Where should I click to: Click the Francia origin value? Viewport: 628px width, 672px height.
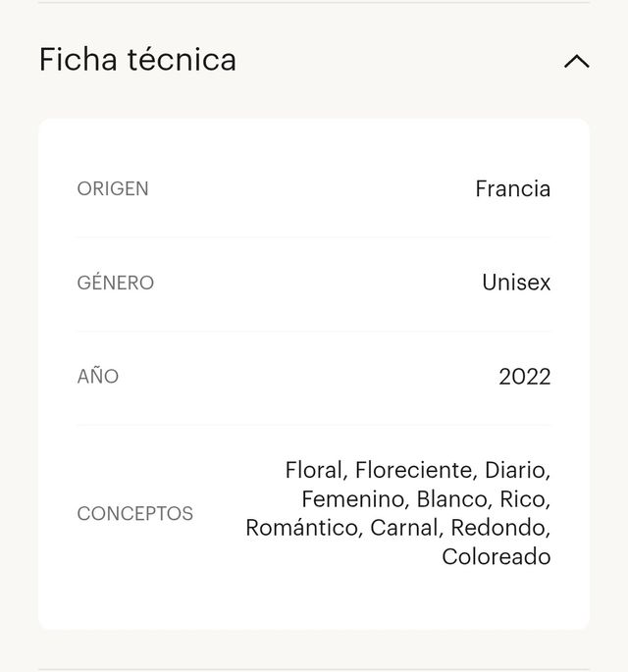click(512, 189)
